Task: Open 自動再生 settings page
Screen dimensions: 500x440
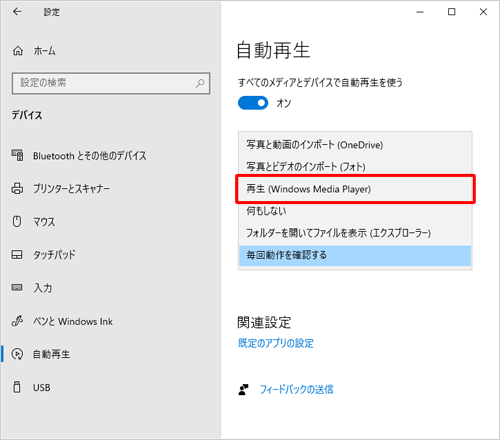Action: (x=111, y=354)
